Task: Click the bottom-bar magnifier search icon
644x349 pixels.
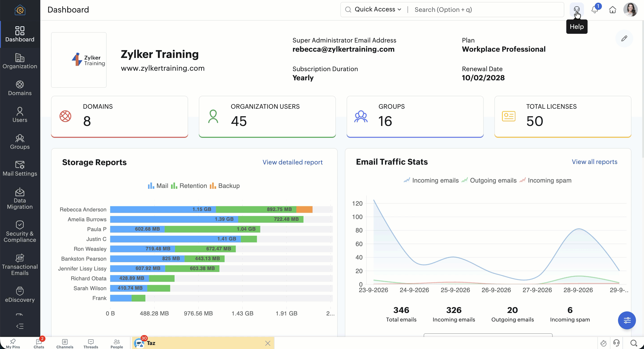Action: 633,343
